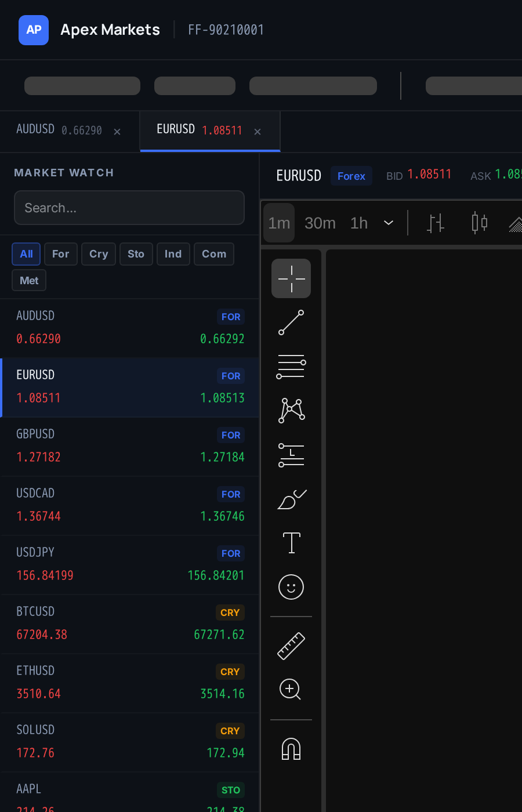Switch chart to bar style
The width and height of the screenshot is (522, 812).
(x=436, y=223)
